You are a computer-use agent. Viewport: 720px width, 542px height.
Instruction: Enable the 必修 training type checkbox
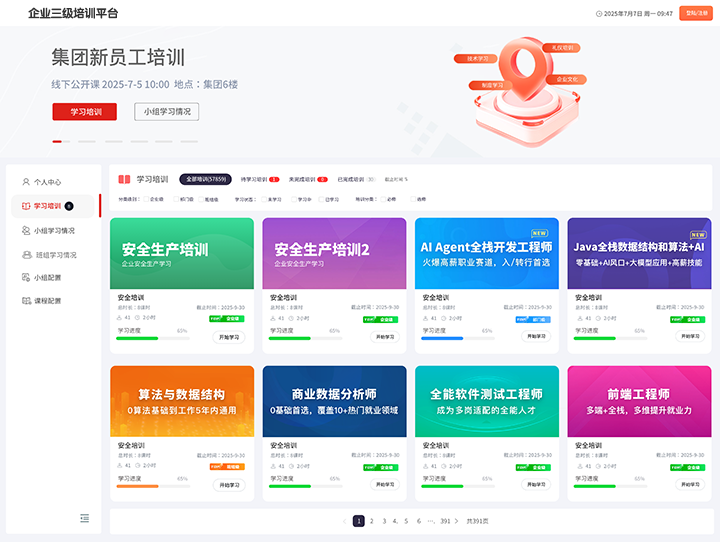click(383, 199)
